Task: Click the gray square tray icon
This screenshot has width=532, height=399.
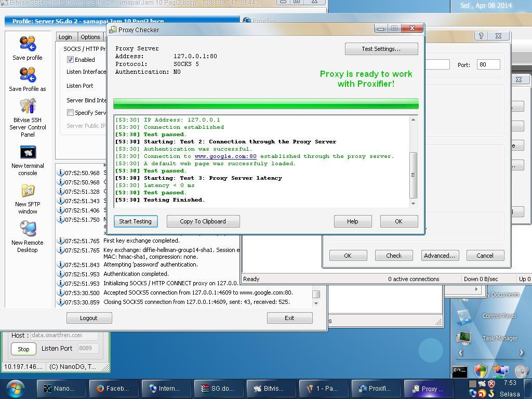Action: (x=472, y=384)
